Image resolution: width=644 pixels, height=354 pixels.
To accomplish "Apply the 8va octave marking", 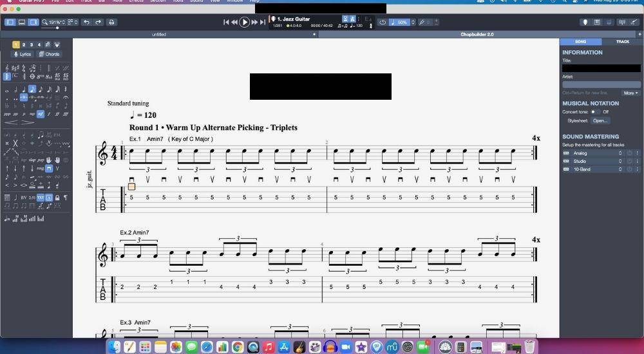I will tap(40, 77).
